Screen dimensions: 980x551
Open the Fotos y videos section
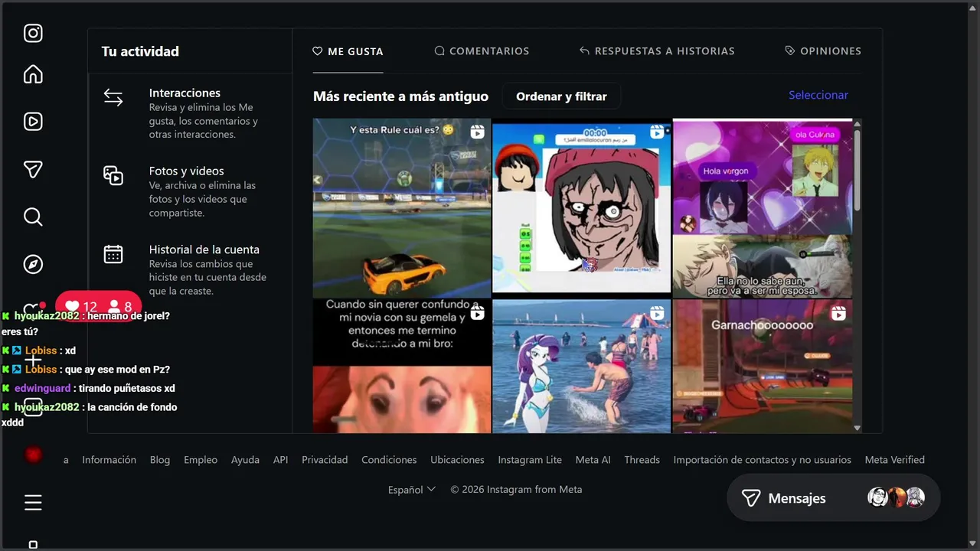coord(190,191)
